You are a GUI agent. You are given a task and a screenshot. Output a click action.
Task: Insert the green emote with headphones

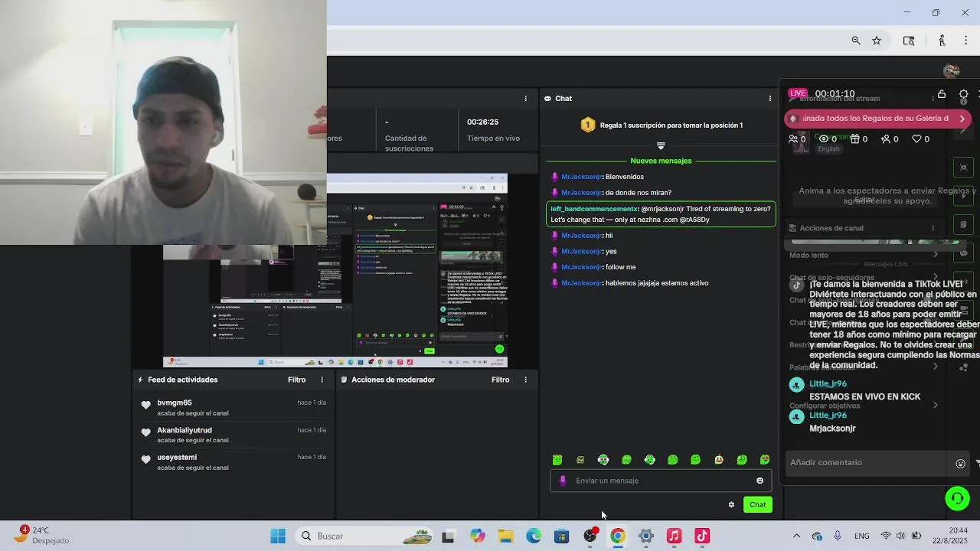click(x=603, y=460)
